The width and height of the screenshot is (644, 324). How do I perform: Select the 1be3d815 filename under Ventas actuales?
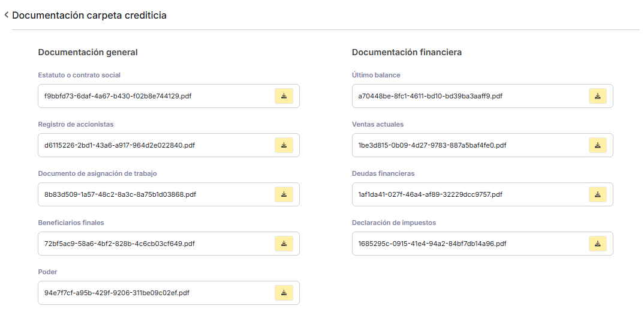[x=432, y=145]
